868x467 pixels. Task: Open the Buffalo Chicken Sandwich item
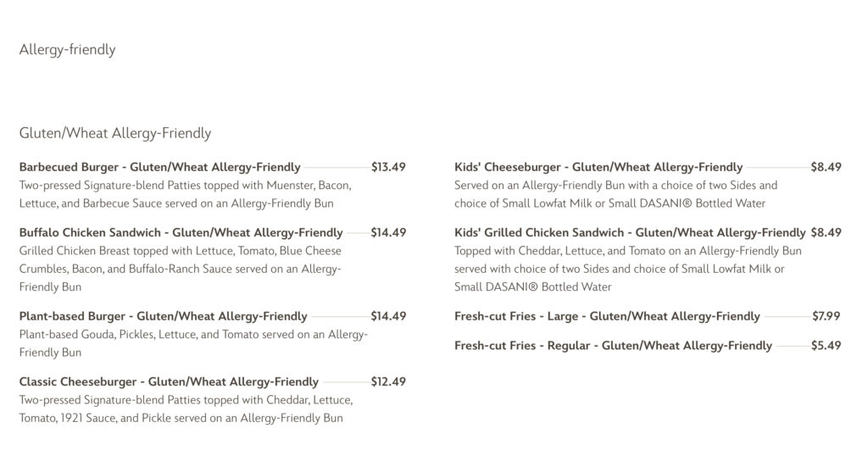tap(181, 232)
